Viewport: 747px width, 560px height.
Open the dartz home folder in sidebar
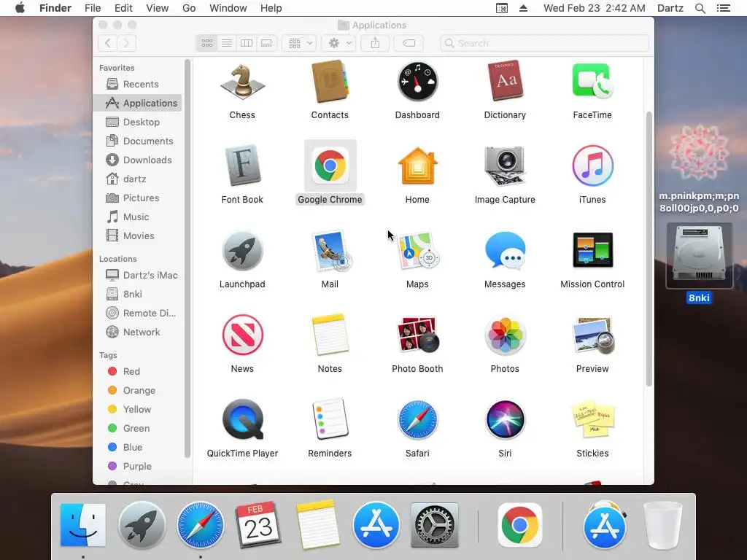coord(137,179)
